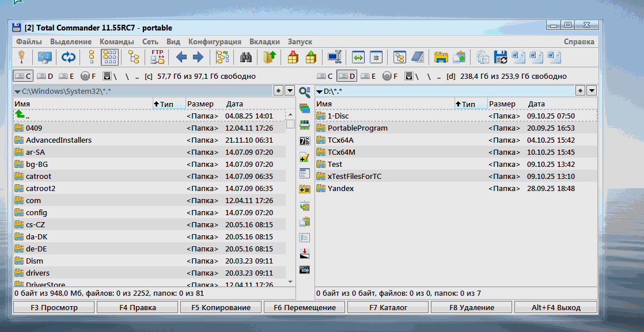The image size is (644, 332).
Task: Click the synchronize directories icon, green double arrow
Action: [358, 58]
